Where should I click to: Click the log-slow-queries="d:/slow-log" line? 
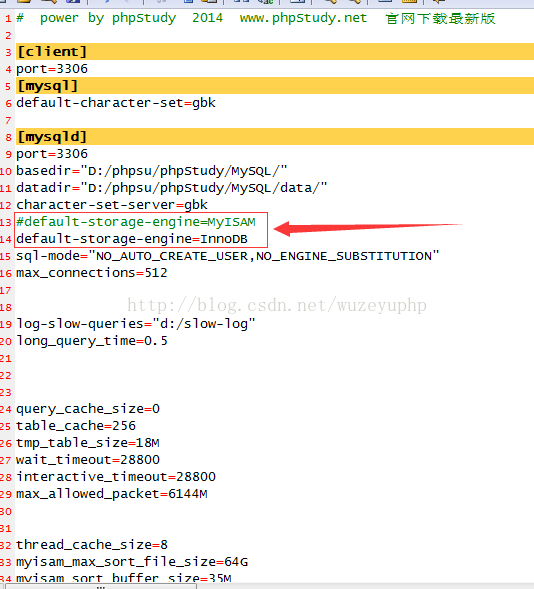pos(136,324)
